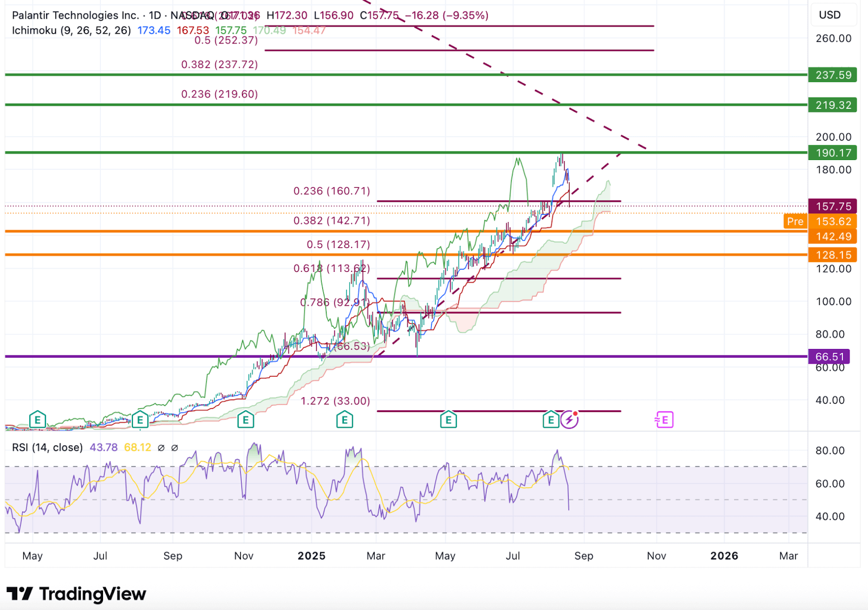Open the earnings marker near early August 2024

tap(140, 420)
